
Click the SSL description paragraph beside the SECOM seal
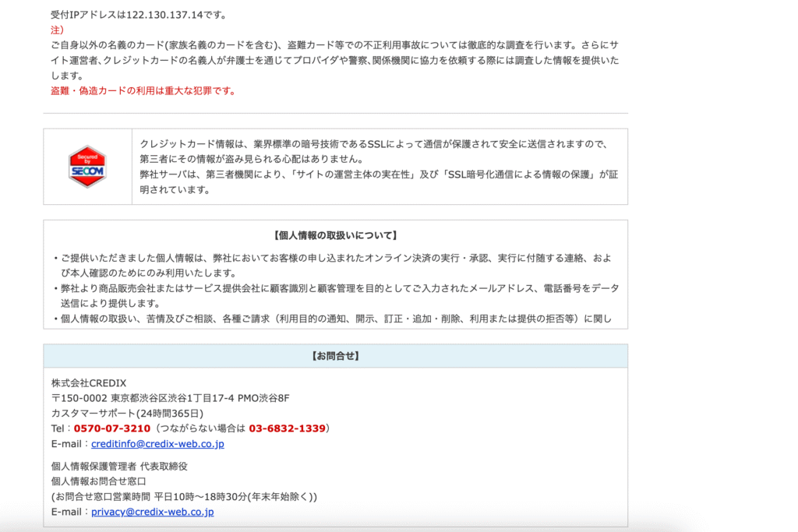(x=380, y=167)
